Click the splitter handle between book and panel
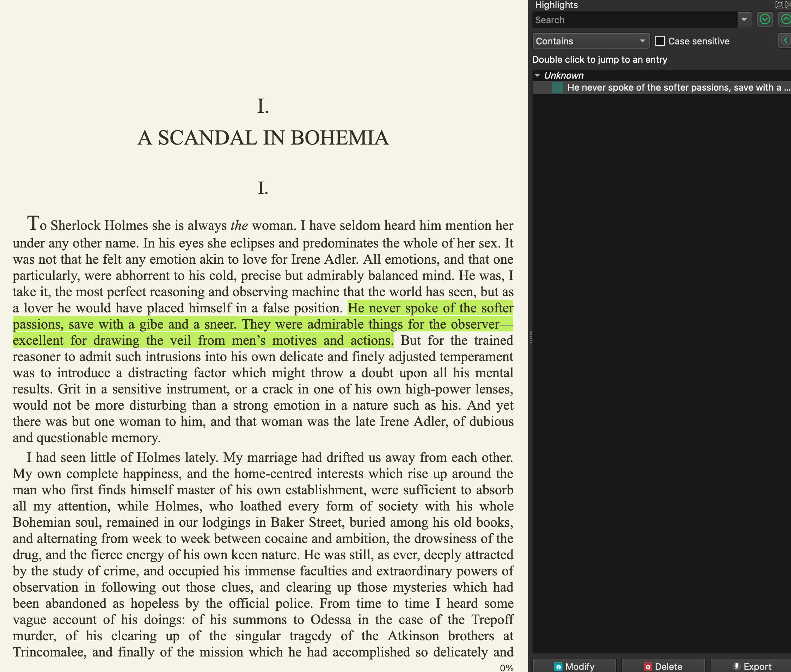The image size is (791, 672). [x=531, y=337]
